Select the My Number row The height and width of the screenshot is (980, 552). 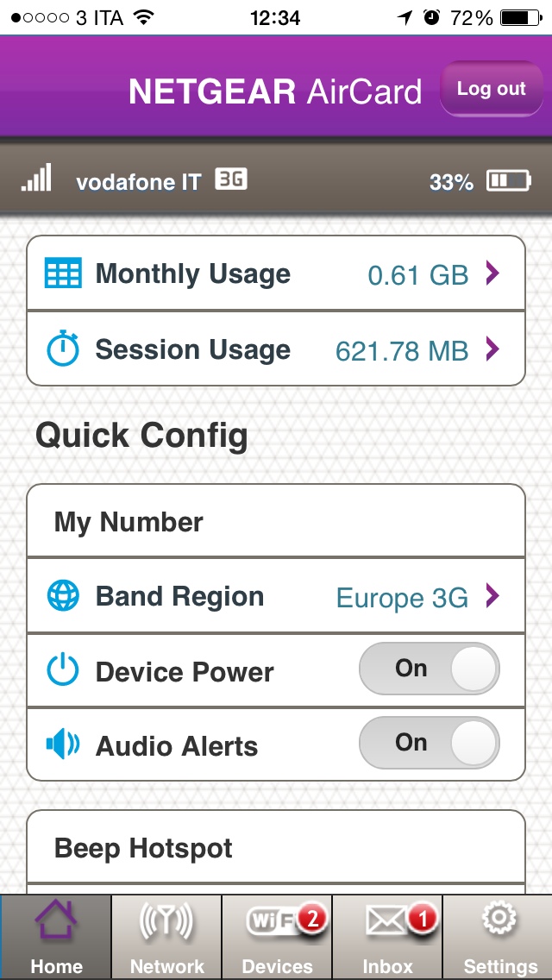pyautogui.click(x=276, y=522)
